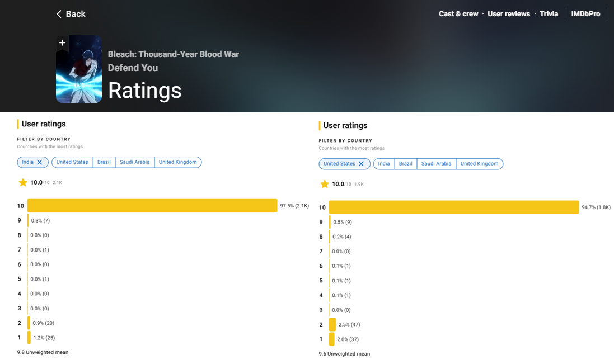Select United Kingdom filter chip in left panel
Screen dimensions: 614x364
pyautogui.click(x=178, y=162)
